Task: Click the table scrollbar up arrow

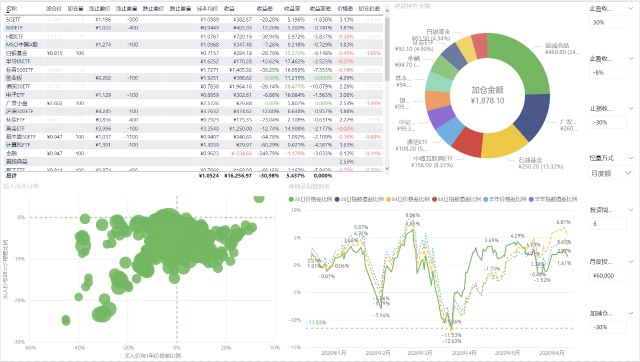Action: 387,10
